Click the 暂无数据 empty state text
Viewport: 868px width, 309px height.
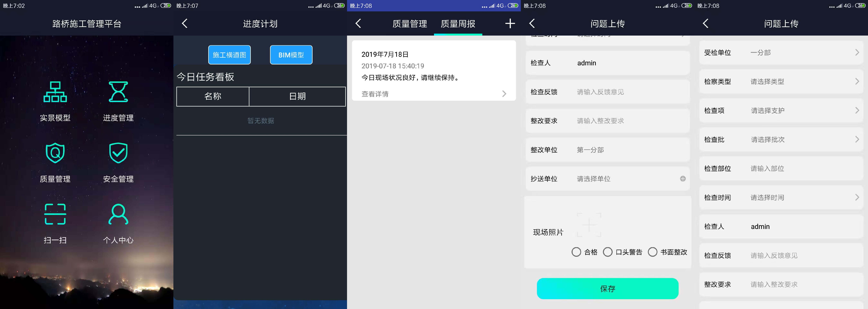click(261, 121)
